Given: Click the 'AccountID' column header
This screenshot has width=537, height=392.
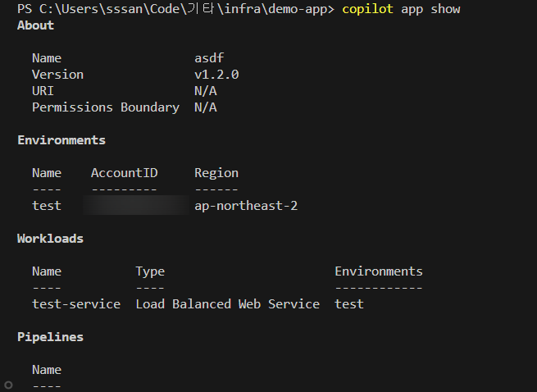Looking at the screenshot, I should tap(124, 173).
